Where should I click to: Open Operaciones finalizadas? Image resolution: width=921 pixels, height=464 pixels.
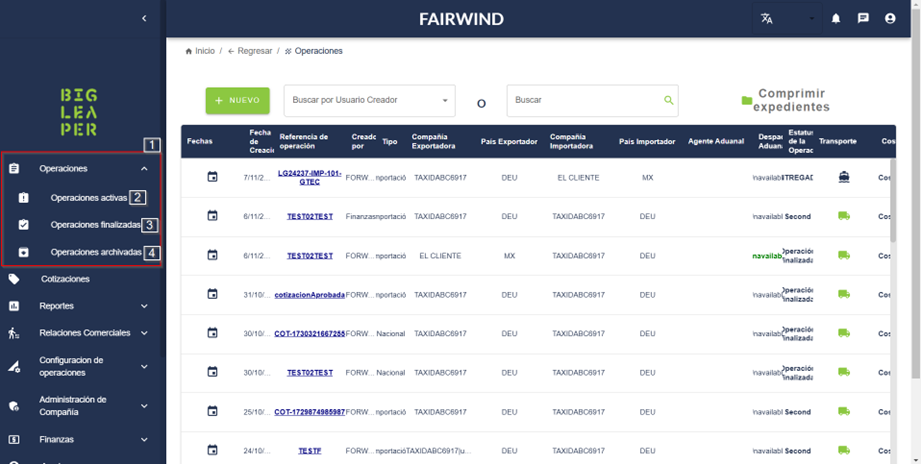click(x=95, y=225)
